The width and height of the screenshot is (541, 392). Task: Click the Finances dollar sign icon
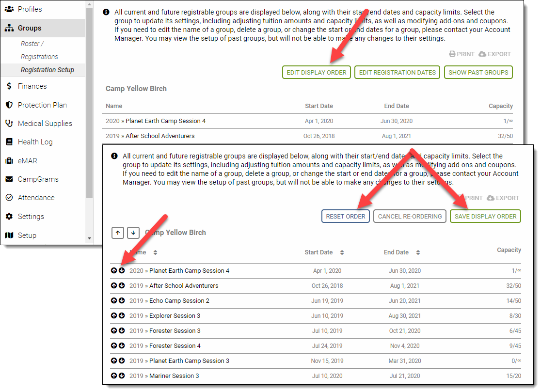pos(9,86)
